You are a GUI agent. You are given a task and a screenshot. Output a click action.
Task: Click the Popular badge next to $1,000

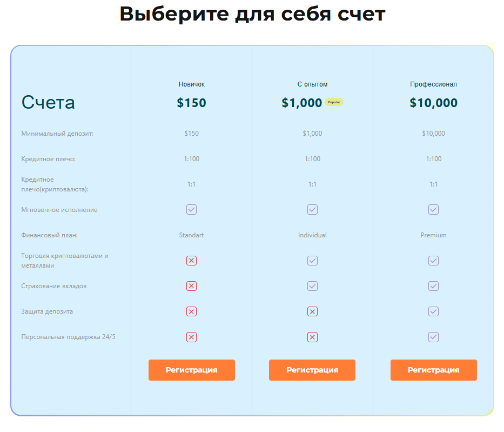click(x=334, y=102)
